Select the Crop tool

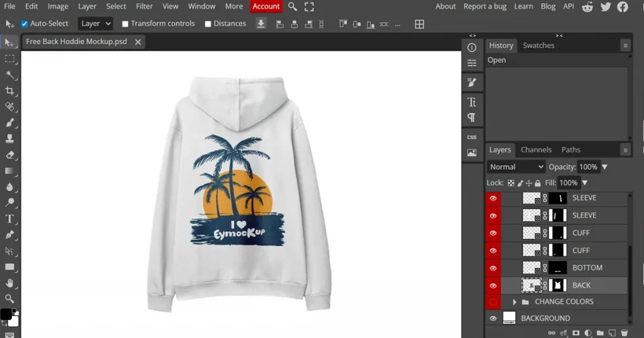tap(9, 90)
